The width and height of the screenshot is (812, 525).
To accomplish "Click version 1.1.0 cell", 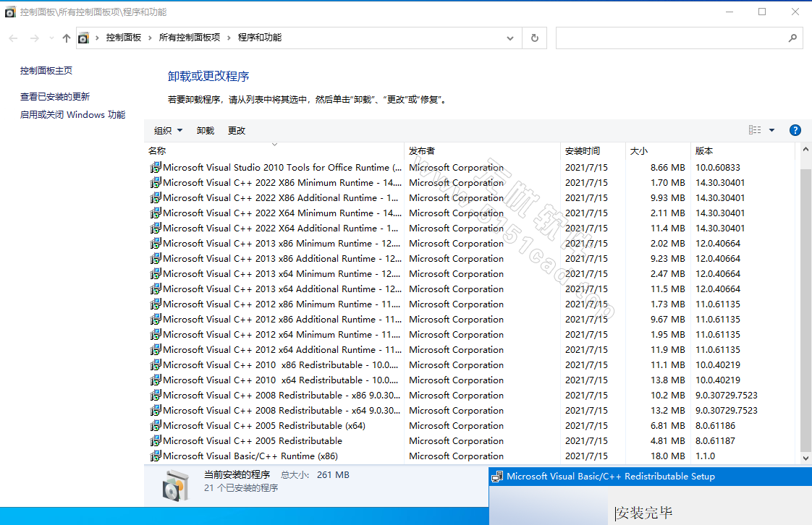I will 706,456.
